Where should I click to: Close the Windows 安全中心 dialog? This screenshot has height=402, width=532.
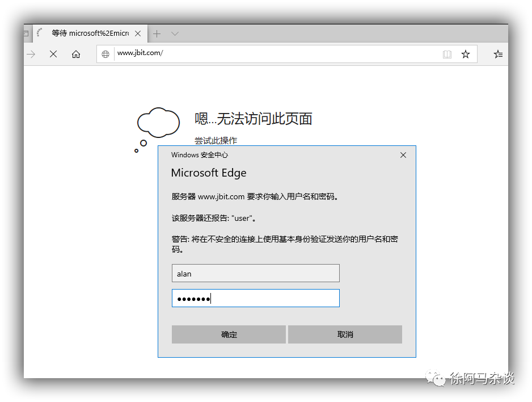[403, 155]
